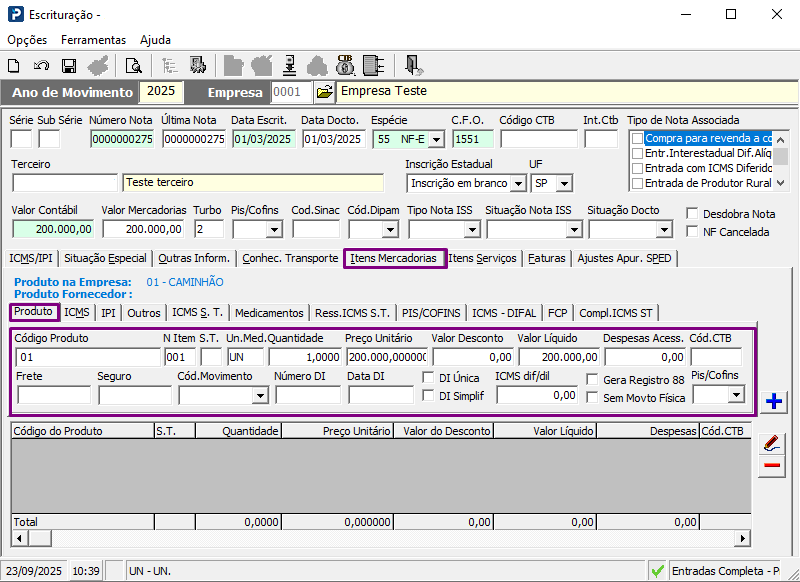Toggle the Gera Registro 88 checkbox
Screen dimensions: 800x582
pyautogui.click(x=592, y=380)
